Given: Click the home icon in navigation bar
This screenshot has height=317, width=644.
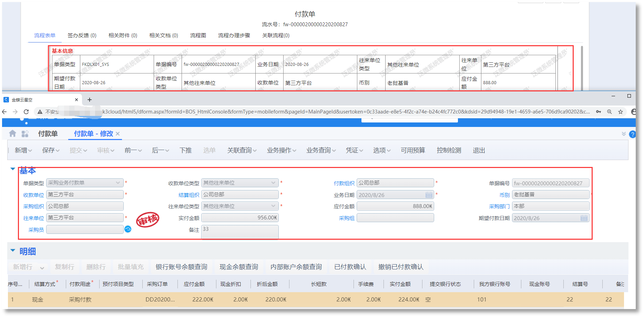Looking at the screenshot, I should click(x=12, y=133).
